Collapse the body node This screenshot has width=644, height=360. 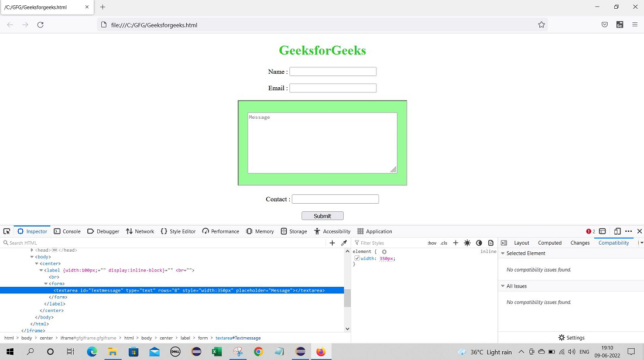[32, 257]
